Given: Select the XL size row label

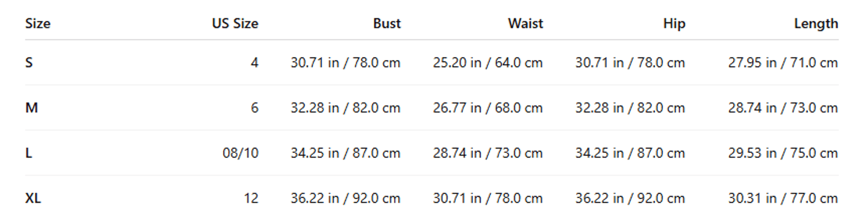Looking at the screenshot, I should pos(33,198).
